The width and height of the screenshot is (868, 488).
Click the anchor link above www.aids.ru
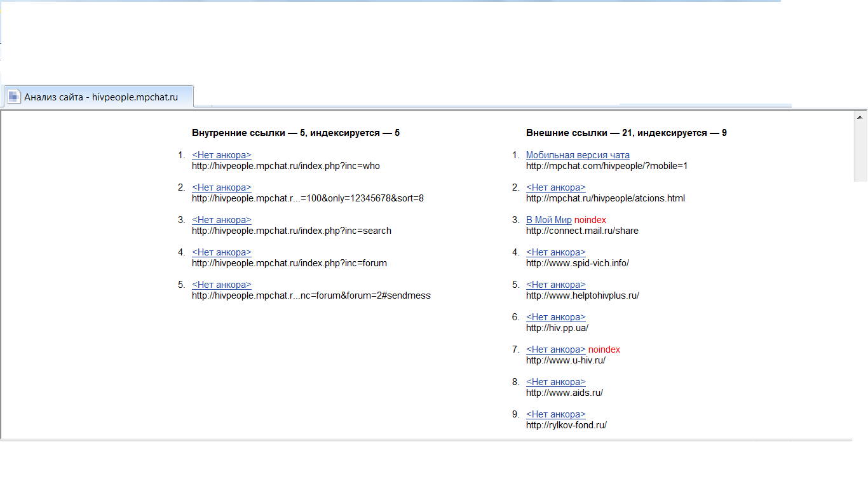(x=555, y=382)
